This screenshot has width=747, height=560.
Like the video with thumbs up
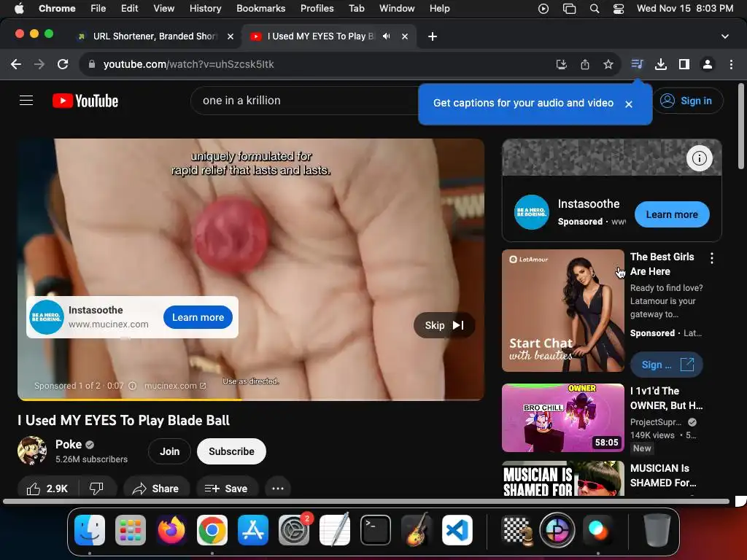47,489
